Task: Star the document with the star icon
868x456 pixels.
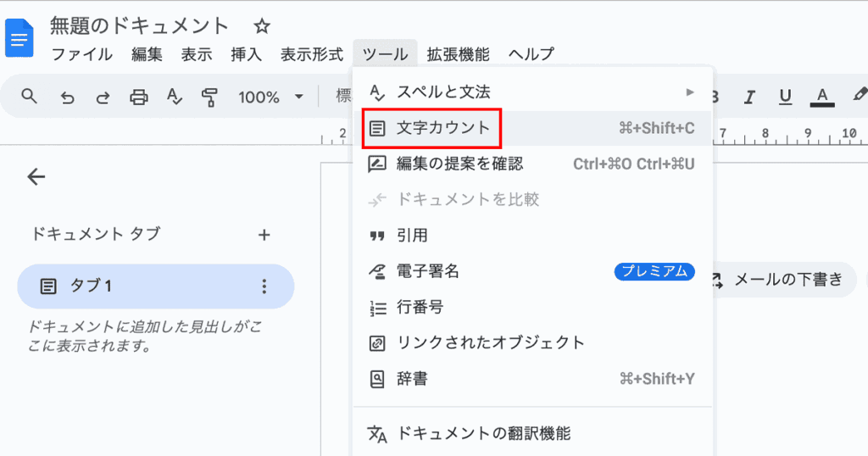Action: click(262, 26)
